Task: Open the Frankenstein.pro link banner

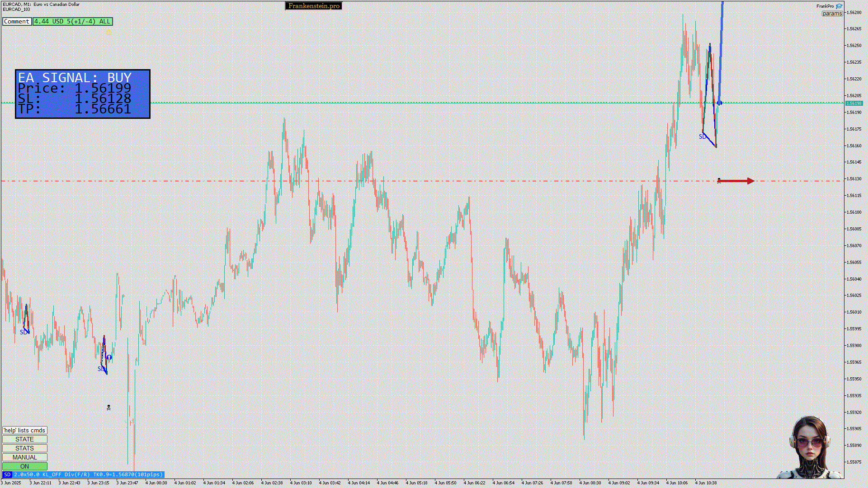Action: tap(314, 6)
